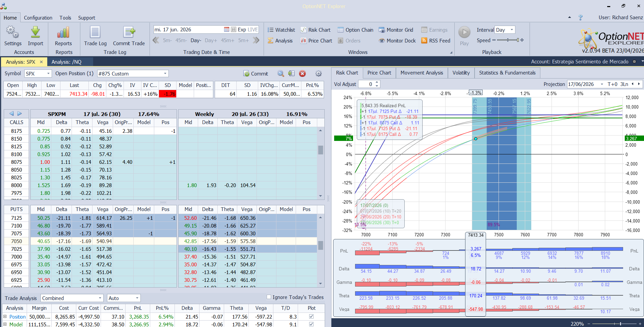This screenshot has width=644, height=327.
Task: Click the Commit Trade icon
Action: (129, 32)
